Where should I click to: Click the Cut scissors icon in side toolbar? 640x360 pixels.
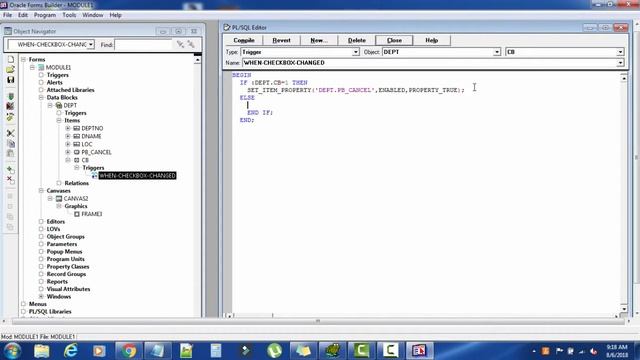(x=11, y=133)
